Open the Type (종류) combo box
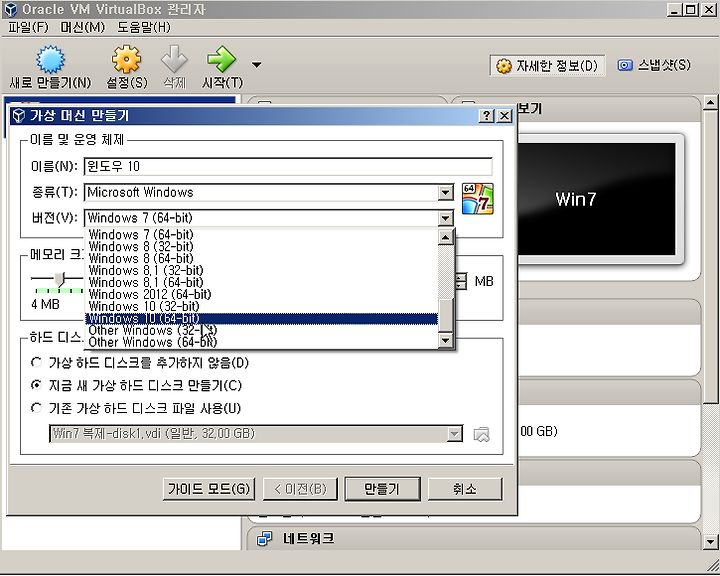The image size is (720, 576). click(x=269, y=192)
